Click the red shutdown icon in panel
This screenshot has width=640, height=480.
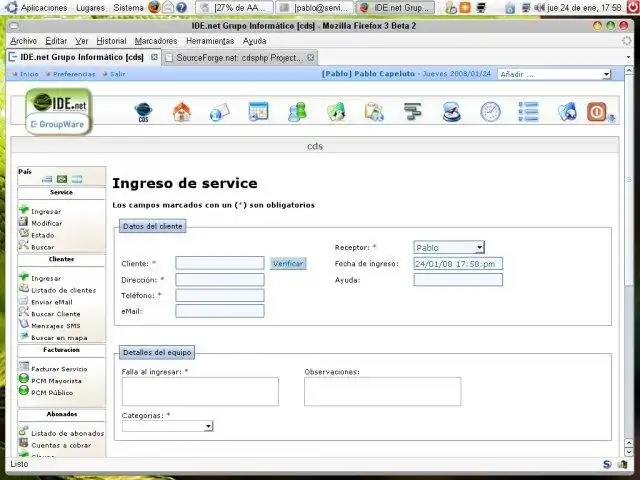click(x=634, y=7)
